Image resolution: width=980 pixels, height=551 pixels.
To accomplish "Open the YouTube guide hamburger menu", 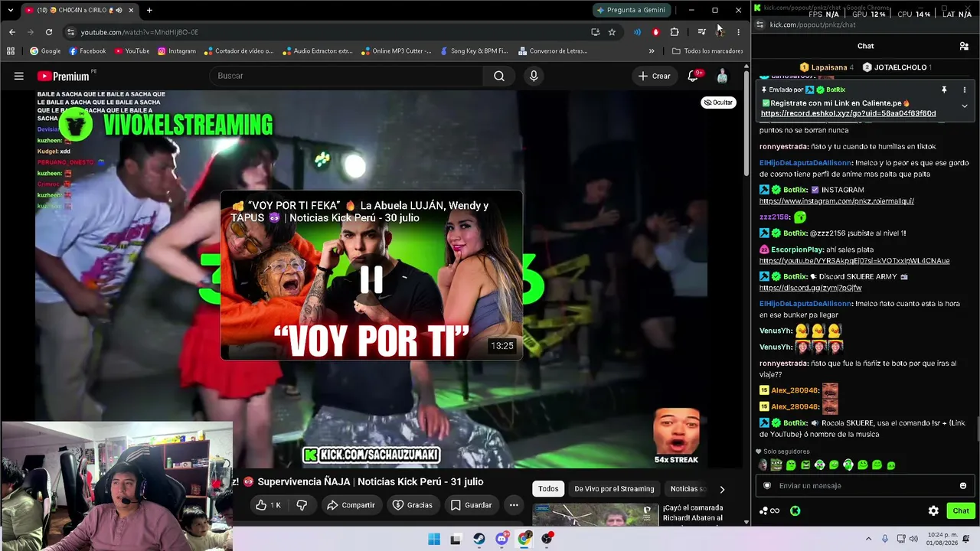I will [x=19, y=76].
